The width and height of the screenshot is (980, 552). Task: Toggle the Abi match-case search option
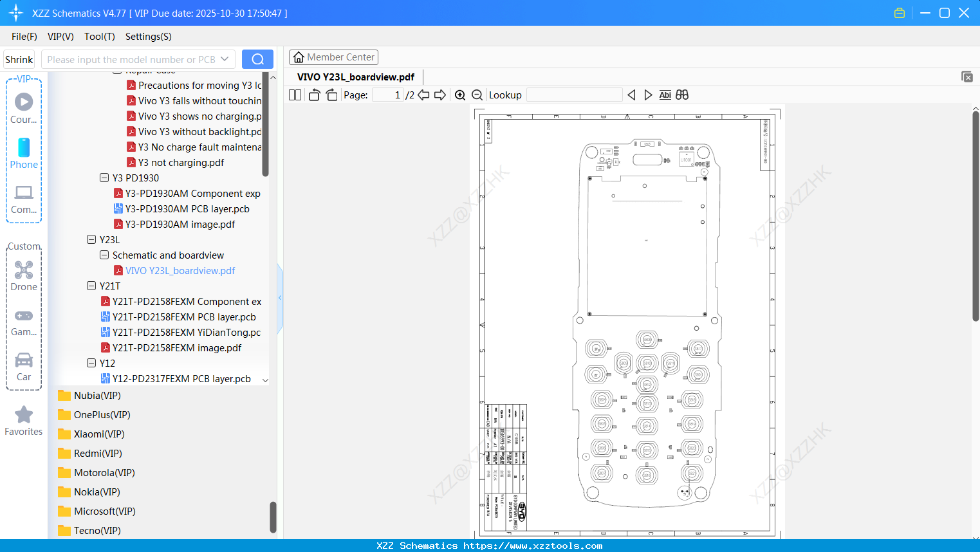pos(665,95)
